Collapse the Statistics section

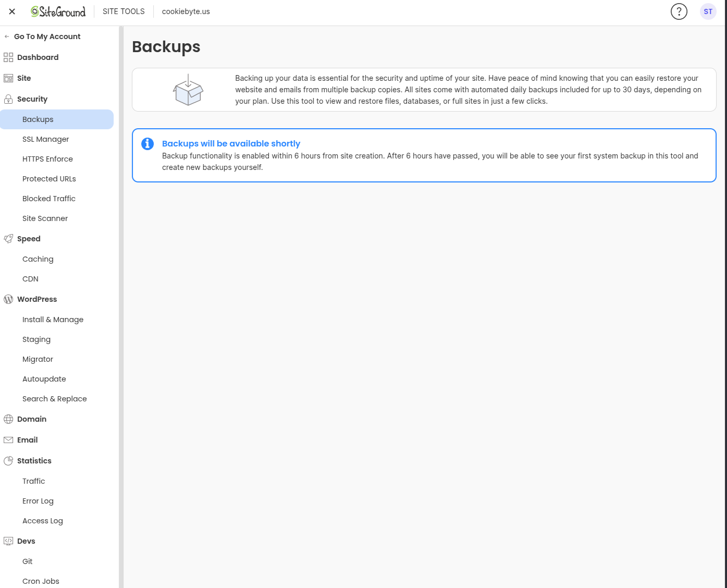tap(34, 461)
